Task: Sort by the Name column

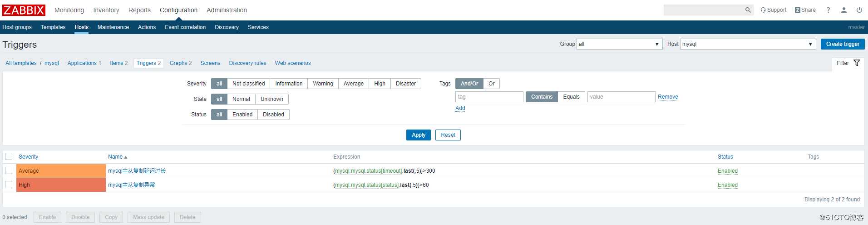Action: [118, 157]
